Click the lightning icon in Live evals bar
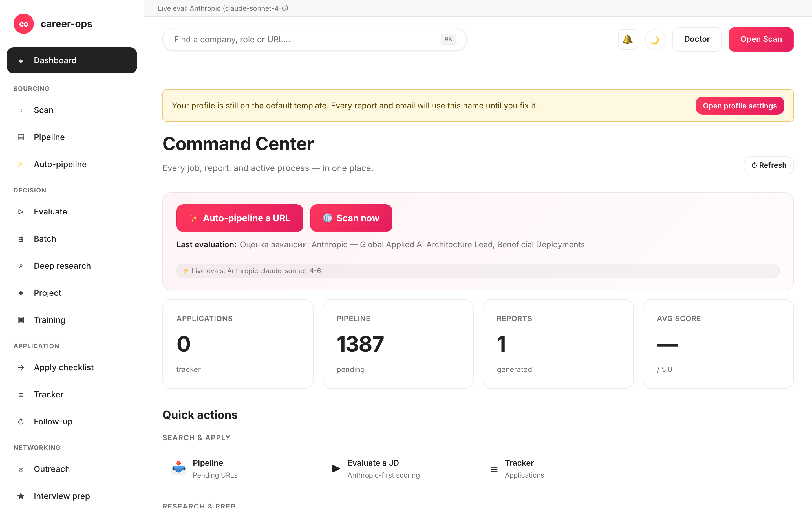Screen dimensions: 812x508 click(x=186, y=270)
